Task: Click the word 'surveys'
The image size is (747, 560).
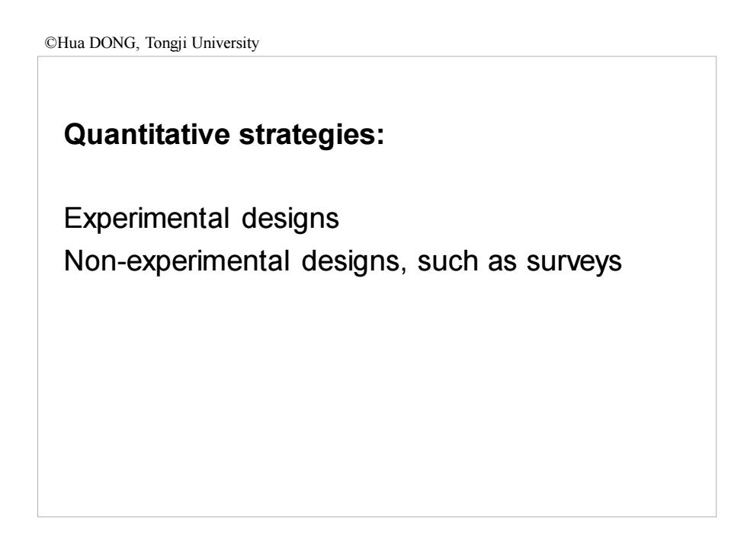Action: point(574,262)
